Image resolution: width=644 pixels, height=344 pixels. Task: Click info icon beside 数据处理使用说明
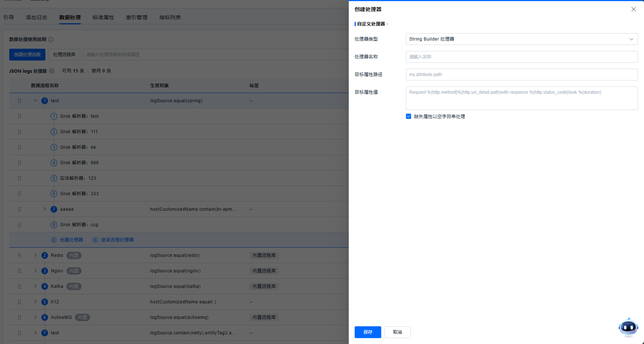click(51, 39)
